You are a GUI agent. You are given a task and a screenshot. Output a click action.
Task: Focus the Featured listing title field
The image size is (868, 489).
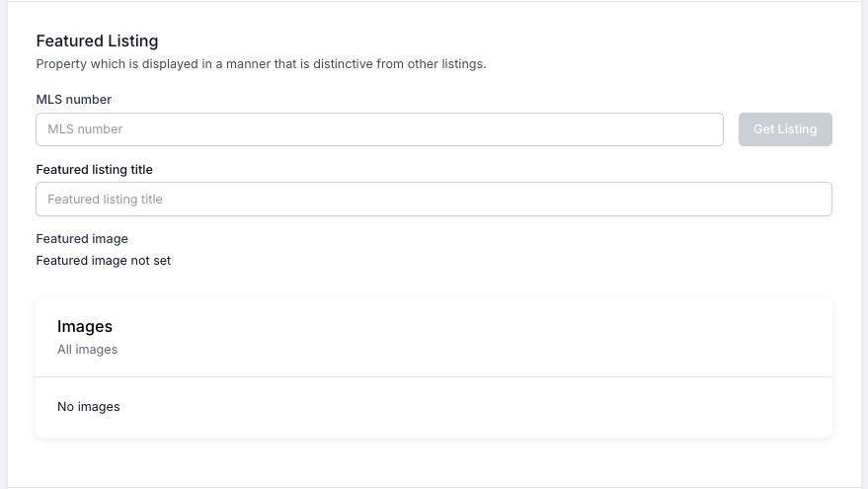[434, 199]
